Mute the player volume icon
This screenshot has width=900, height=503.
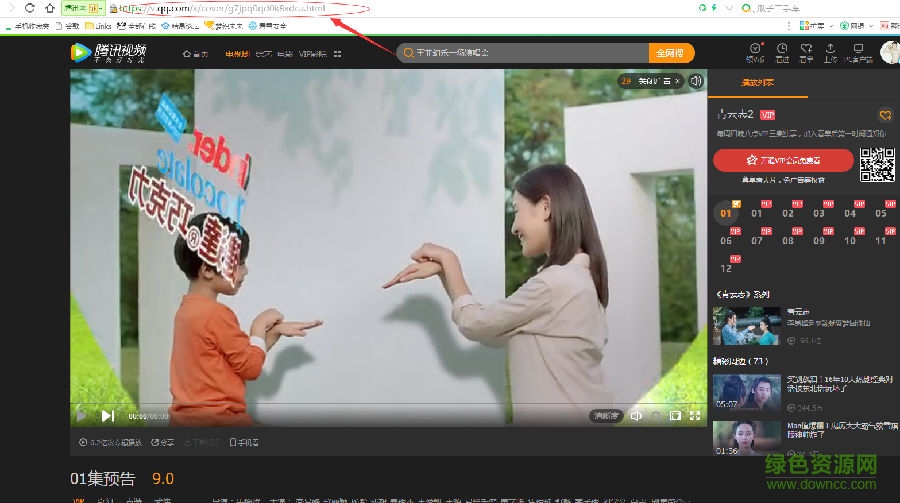636,415
